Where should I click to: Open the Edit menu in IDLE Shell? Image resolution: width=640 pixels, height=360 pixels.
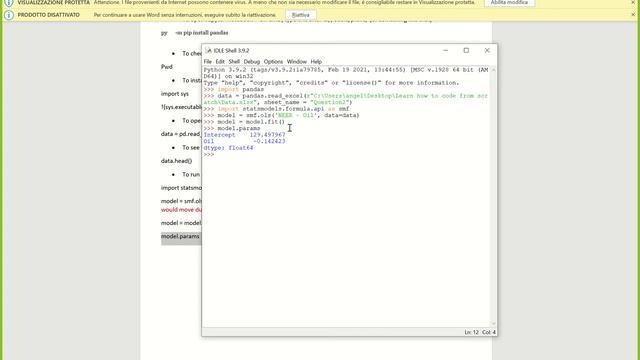click(220, 62)
